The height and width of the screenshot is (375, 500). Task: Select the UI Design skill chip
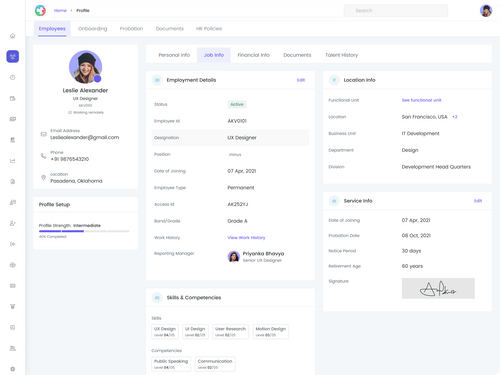click(x=195, y=332)
